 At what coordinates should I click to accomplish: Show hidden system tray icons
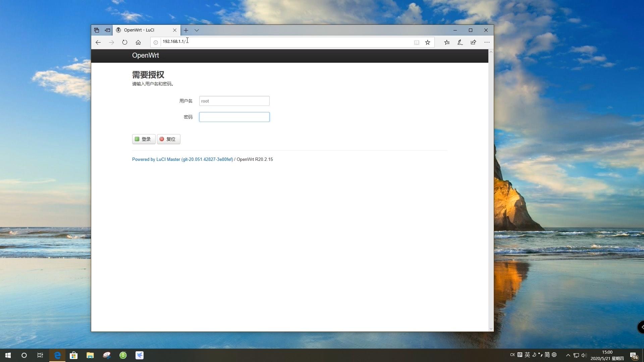tap(568, 355)
